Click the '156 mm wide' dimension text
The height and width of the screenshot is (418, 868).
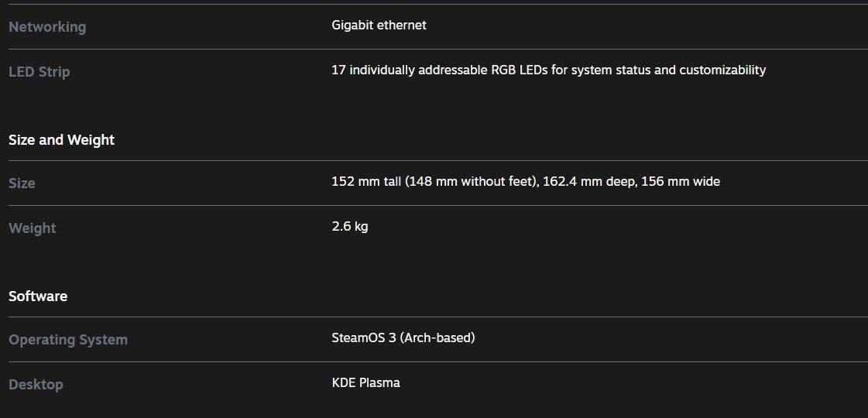(x=681, y=182)
